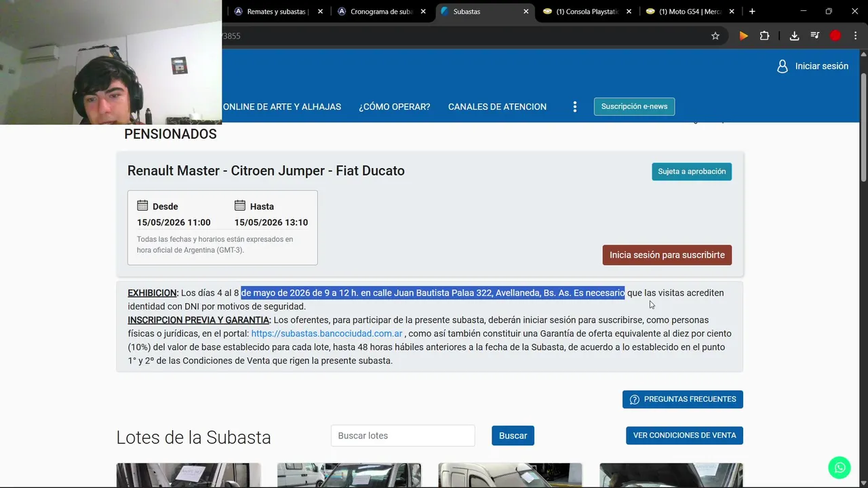Close the Cronograma de subastas tab

point(423,12)
